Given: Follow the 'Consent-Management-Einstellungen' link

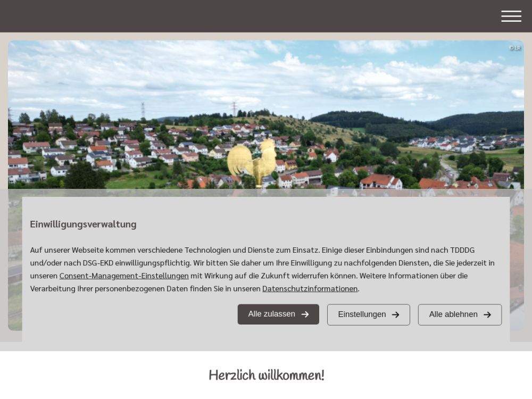Looking at the screenshot, I should click(x=124, y=276).
